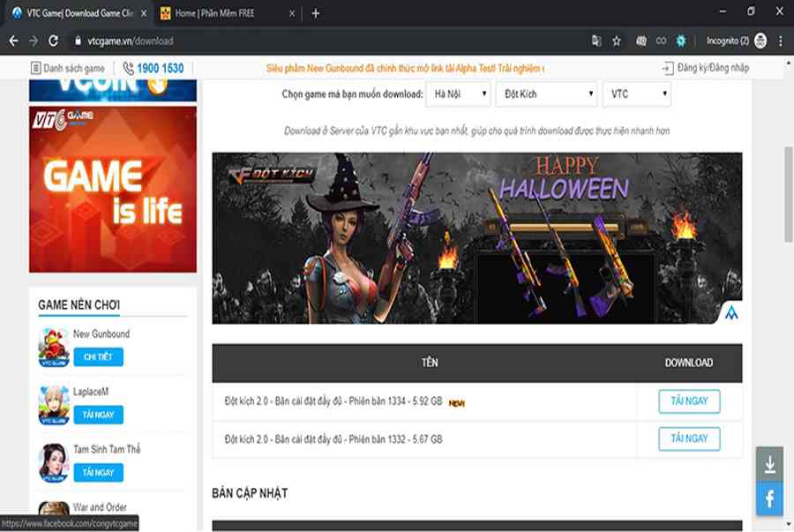Go forward in browser history

(34, 41)
